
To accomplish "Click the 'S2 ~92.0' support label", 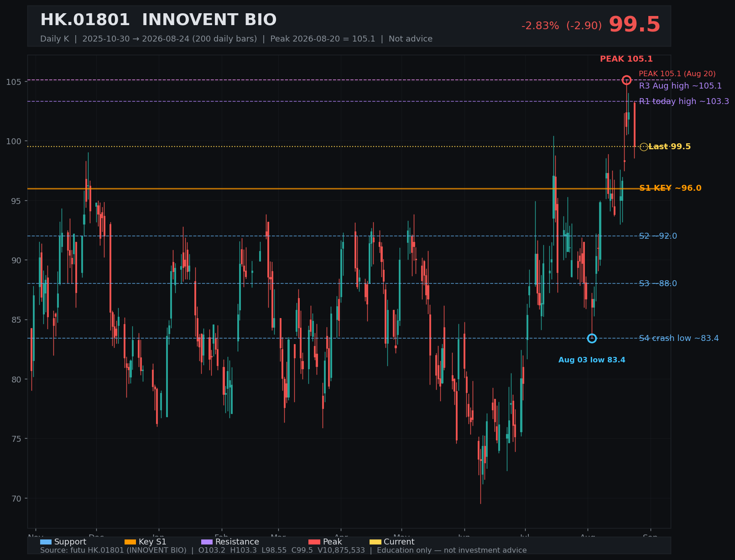I will click(x=658, y=236).
